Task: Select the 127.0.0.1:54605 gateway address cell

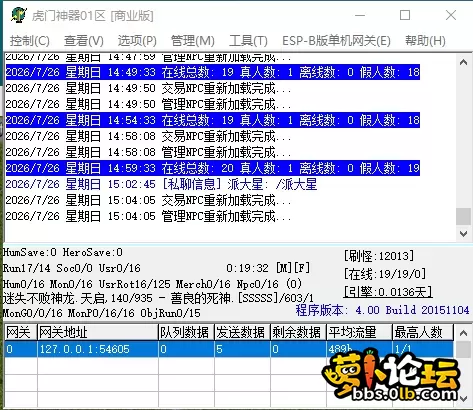Action: coord(98,349)
